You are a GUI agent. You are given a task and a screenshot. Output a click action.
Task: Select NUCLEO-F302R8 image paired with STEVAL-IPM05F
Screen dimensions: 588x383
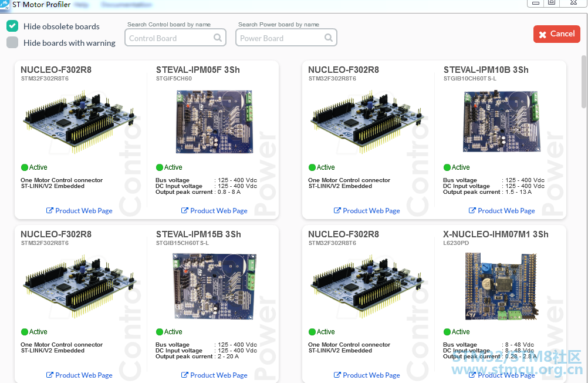[79, 121]
